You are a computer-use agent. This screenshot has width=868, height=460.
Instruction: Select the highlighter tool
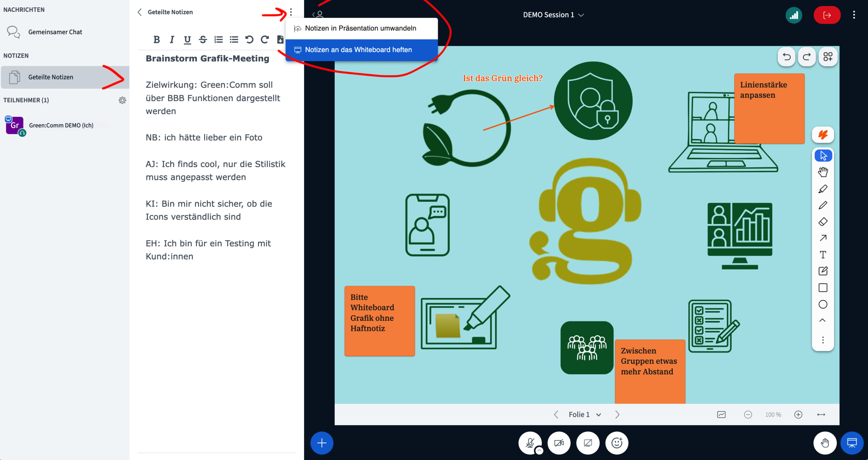click(x=823, y=189)
